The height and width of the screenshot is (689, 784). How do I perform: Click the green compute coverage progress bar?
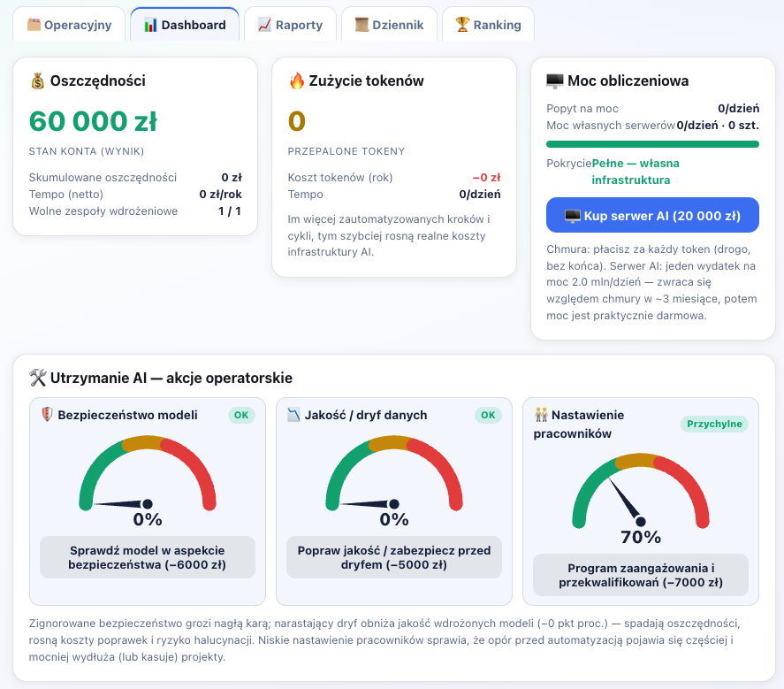coord(652,144)
